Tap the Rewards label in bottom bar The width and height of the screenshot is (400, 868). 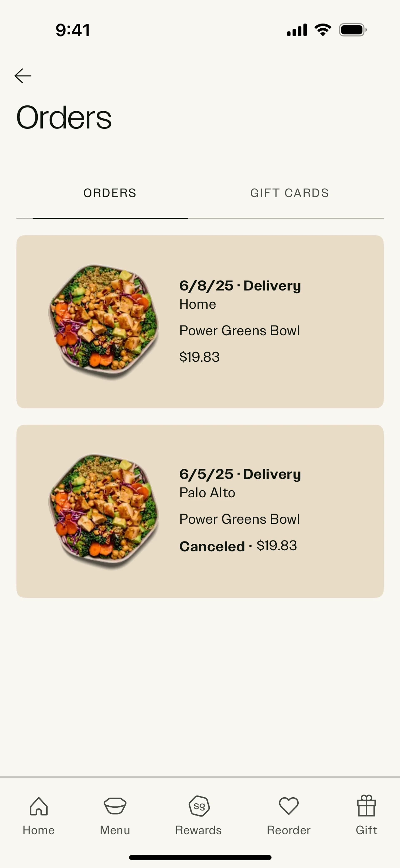tap(199, 830)
